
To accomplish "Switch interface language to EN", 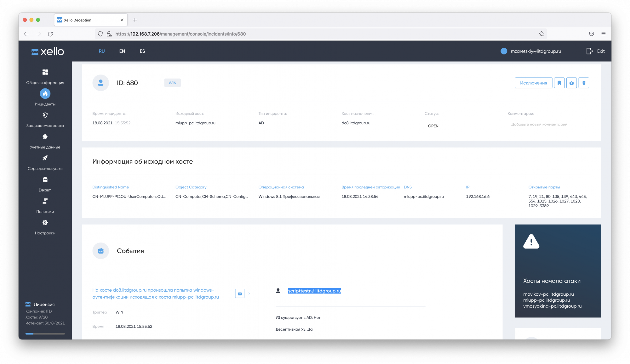I will (x=122, y=51).
